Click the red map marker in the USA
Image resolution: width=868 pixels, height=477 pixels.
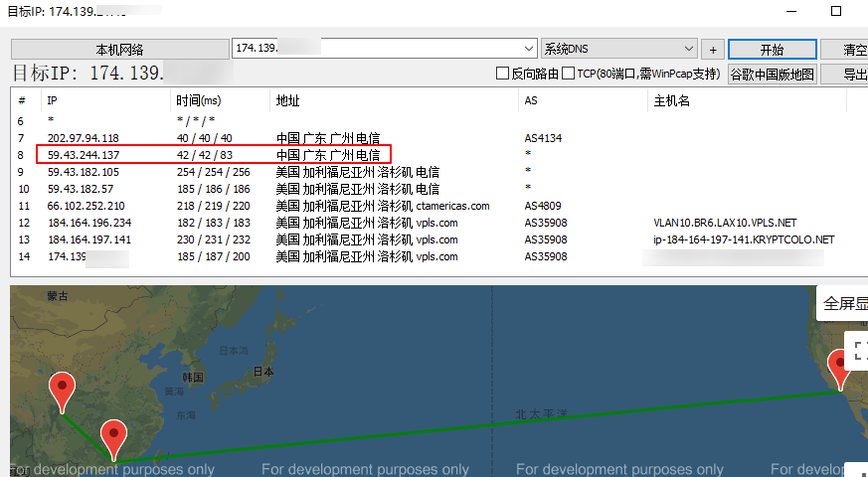pos(839,370)
